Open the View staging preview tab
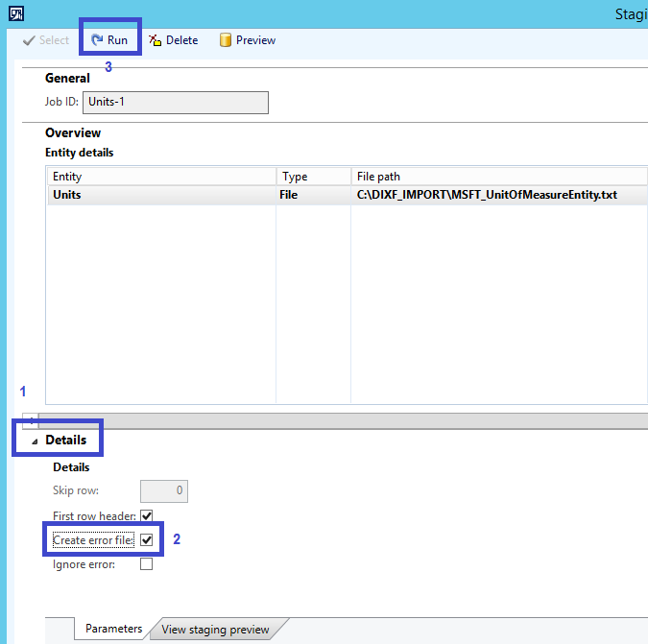Viewport: 648px width, 644px height. (x=215, y=630)
